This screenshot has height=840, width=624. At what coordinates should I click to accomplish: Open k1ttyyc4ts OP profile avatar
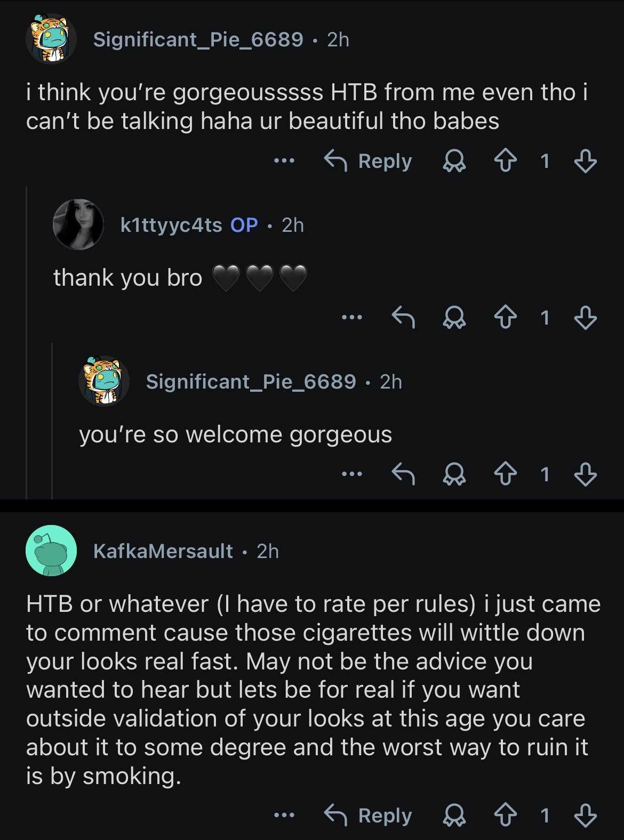[78, 224]
